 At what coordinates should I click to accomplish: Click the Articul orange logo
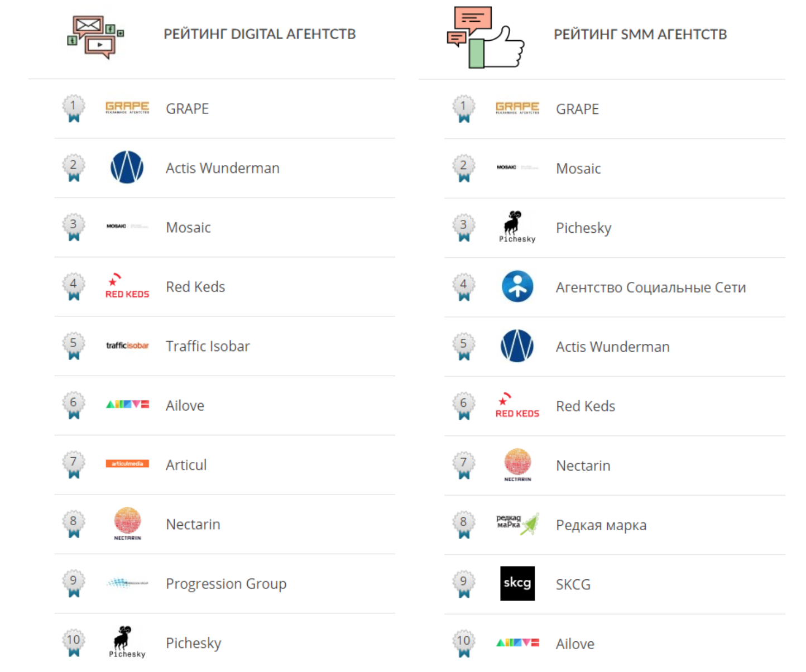point(127,464)
